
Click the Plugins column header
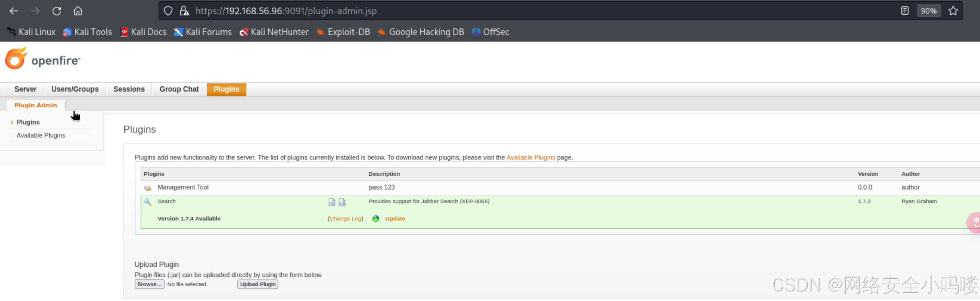154,174
